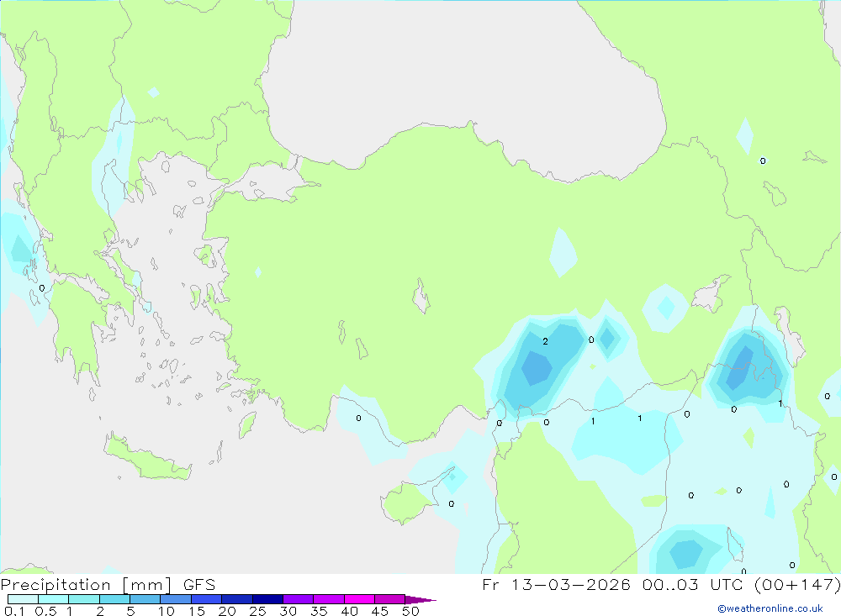This screenshot has height=616, width=841.
Task: Click the 'Fr 13-03-2026' date text
Action: (x=556, y=584)
